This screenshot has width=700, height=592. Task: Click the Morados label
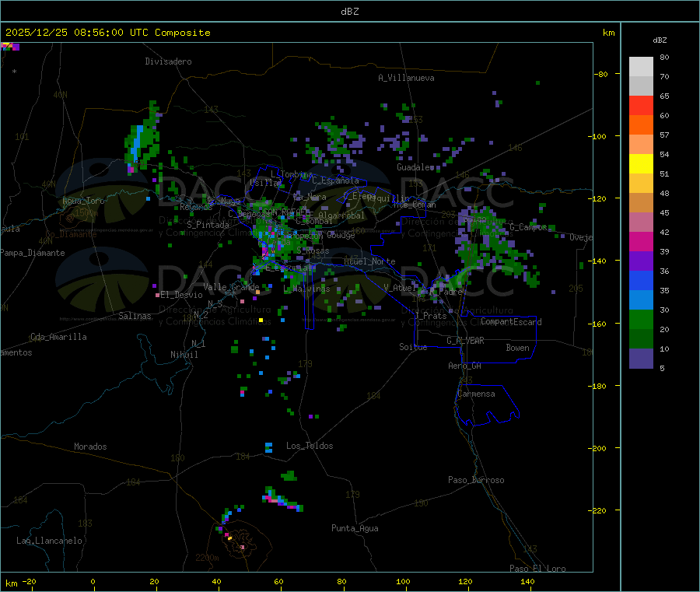click(91, 447)
